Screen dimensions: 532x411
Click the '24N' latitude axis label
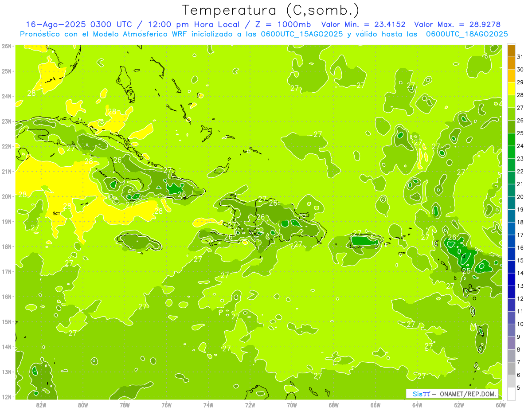click(7, 96)
